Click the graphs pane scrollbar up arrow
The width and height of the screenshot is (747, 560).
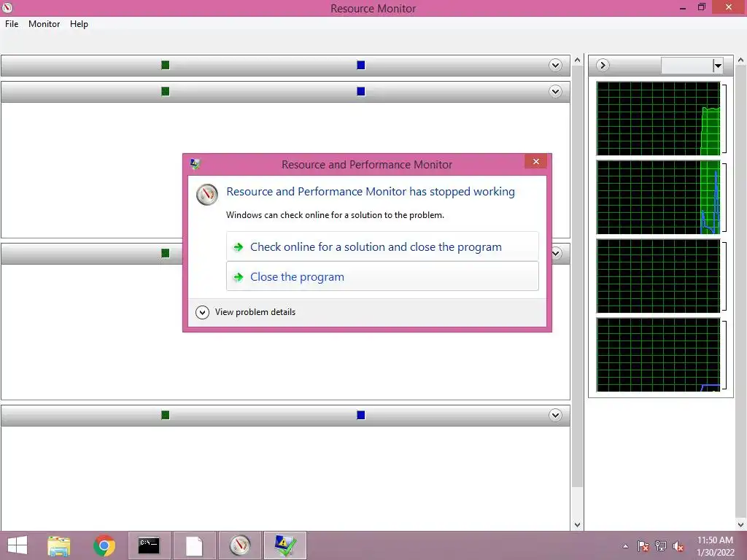pos(741,61)
